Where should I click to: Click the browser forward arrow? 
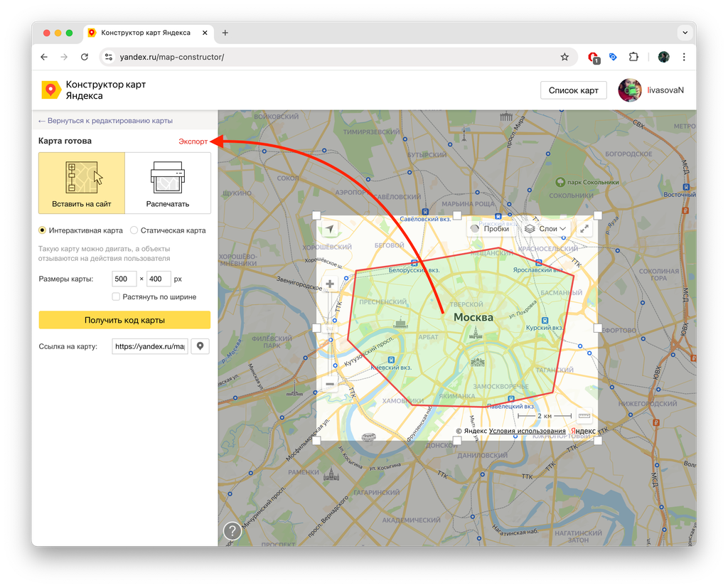64,57
